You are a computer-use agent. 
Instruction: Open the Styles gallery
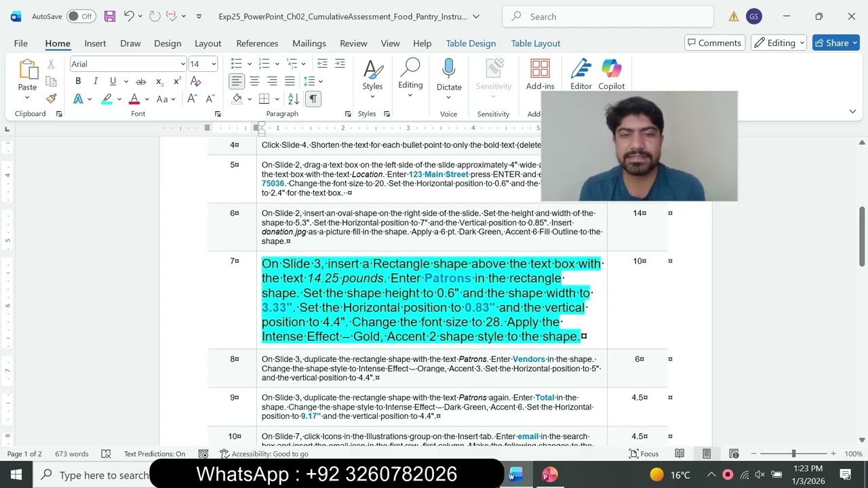point(372,79)
